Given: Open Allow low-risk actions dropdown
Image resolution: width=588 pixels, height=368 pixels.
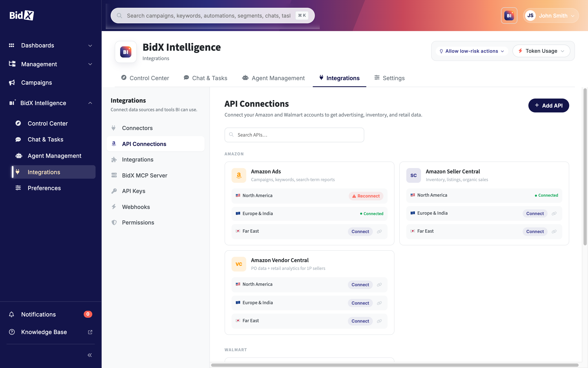Looking at the screenshot, I should point(472,51).
